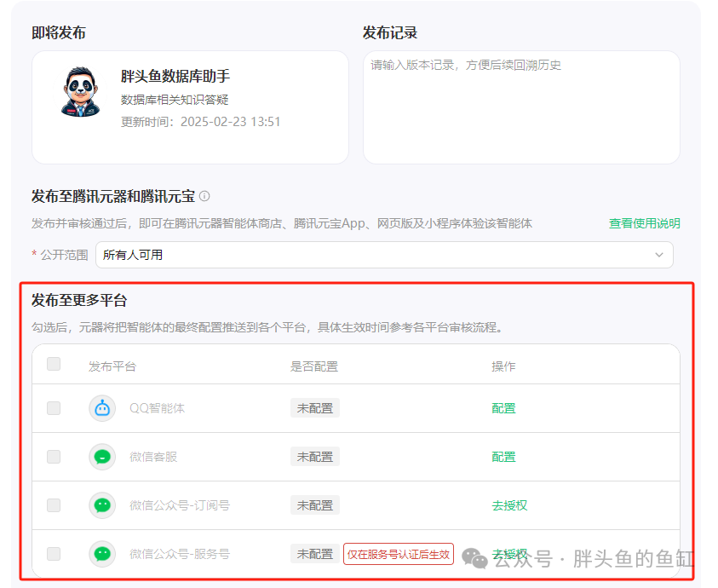Click 配置 for QQ智能体
The image size is (718, 588).
click(503, 408)
